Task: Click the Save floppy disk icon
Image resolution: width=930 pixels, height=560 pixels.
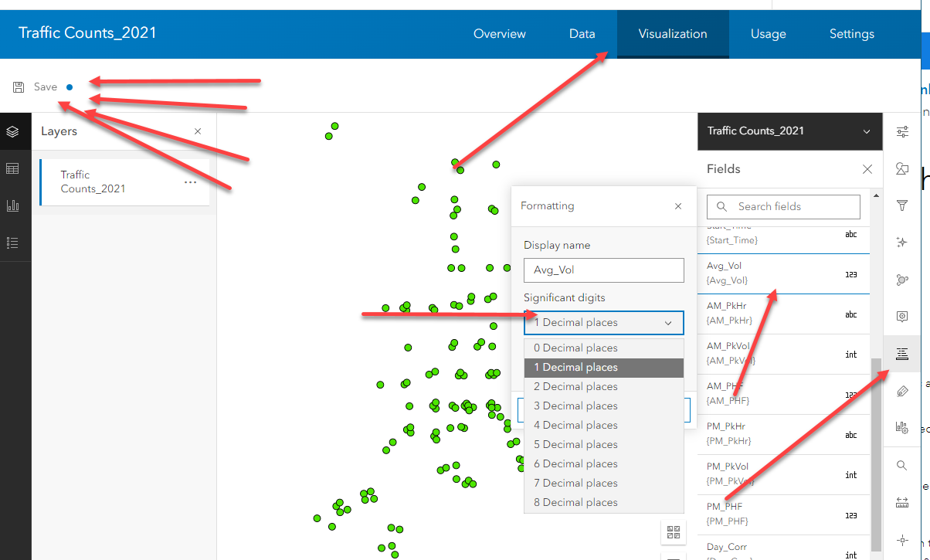Action: [19, 87]
